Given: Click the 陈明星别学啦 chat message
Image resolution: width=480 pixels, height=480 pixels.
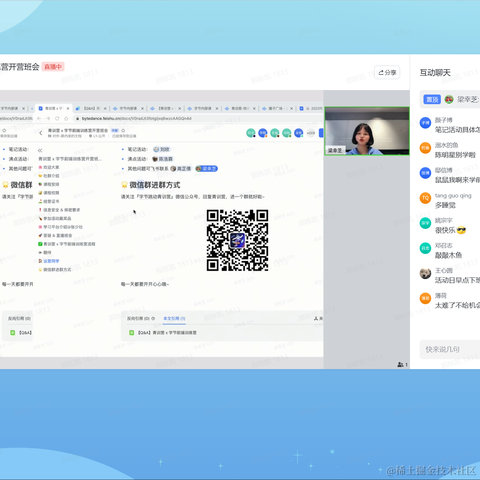Looking at the screenshot, I should (x=455, y=155).
